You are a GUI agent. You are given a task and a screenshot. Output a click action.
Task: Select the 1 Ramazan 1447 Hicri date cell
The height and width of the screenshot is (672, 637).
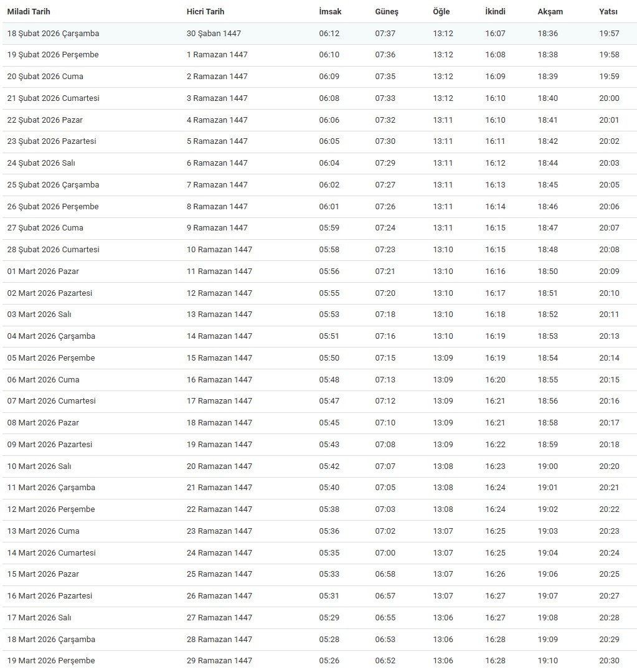click(x=217, y=55)
